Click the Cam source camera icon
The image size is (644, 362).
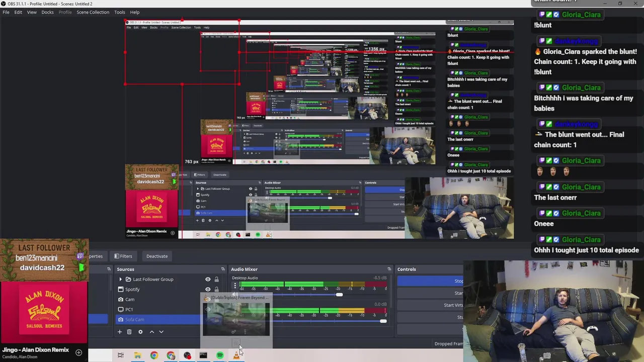tap(121, 299)
